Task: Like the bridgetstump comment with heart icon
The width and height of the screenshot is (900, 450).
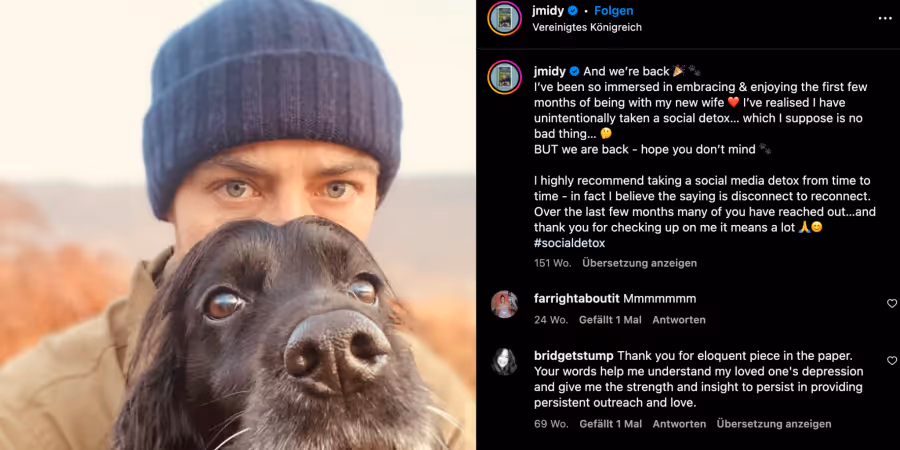Action: pyautogui.click(x=891, y=360)
